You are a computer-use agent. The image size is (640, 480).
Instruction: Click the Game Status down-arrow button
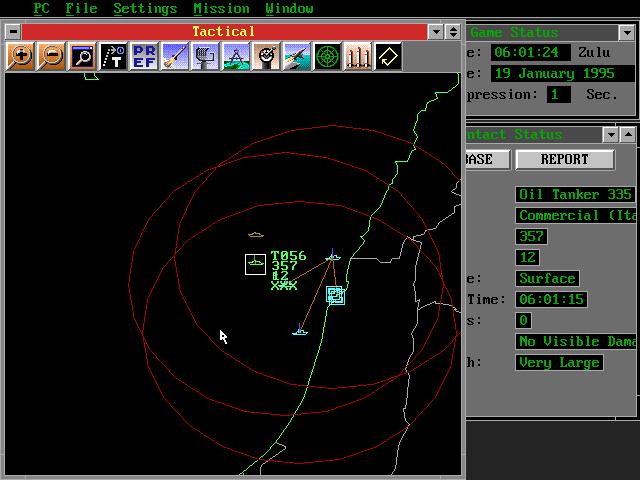pyautogui.click(x=627, y=33)
